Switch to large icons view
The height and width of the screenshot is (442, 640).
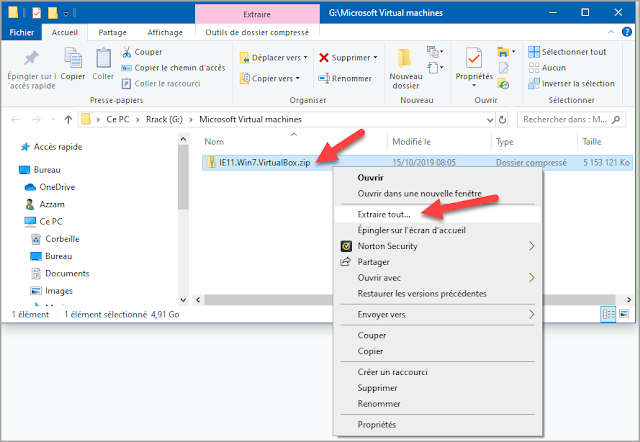pos(624,314)
